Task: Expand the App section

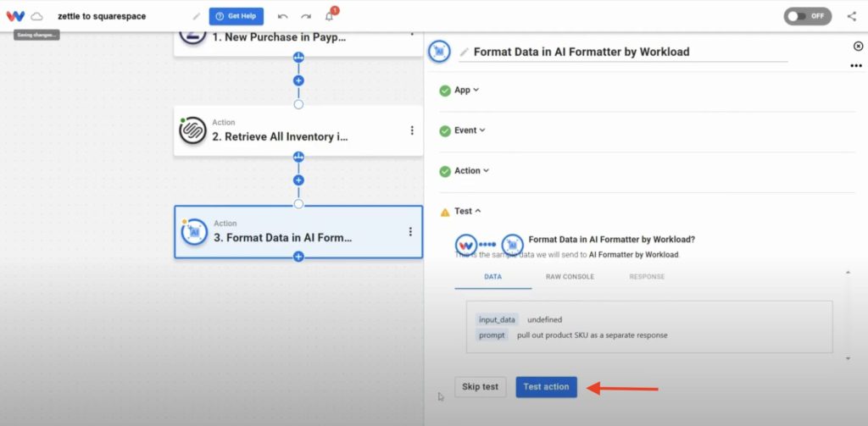Action: coord(467,90)
